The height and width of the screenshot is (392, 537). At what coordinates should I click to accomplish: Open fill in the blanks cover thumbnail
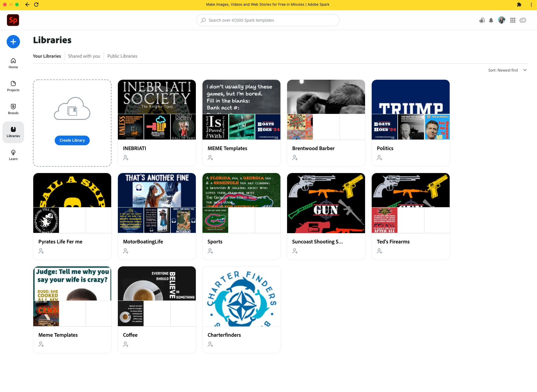point(241,97)
